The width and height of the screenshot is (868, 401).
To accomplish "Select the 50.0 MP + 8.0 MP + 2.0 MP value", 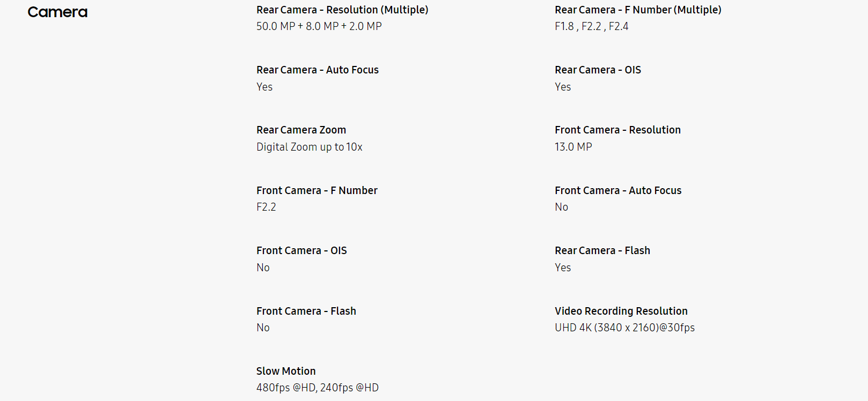I will pyautogui.click(x=319, y=26).
